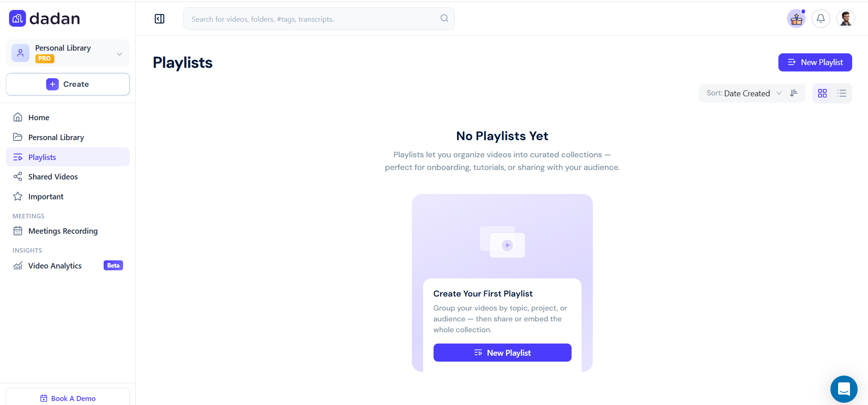Open notifications bell
This screenshot has height=405, width=868.
pyautogui.click(x=820, y=19)
